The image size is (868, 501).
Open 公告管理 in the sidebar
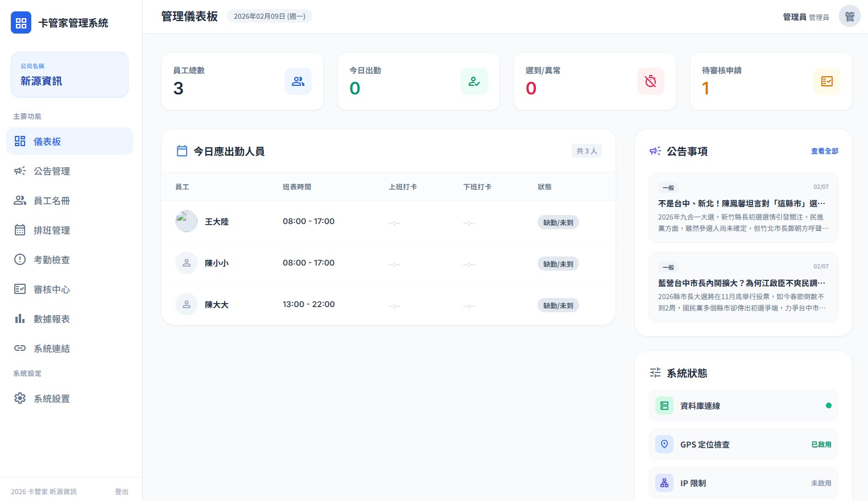pyautogui.click(x=52, y=171)
